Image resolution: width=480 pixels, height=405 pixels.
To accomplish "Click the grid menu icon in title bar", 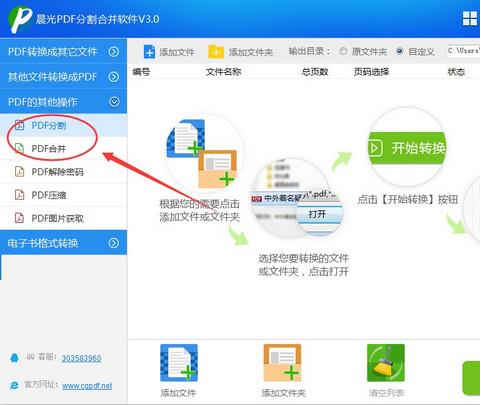I will pos(470,18).
